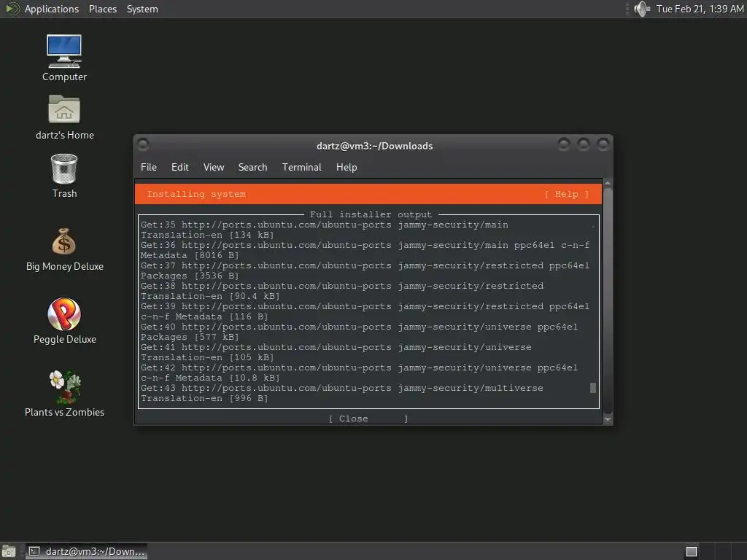Open the terminal File menu
This screenshot has width=747, height=560.
point(149,167)
